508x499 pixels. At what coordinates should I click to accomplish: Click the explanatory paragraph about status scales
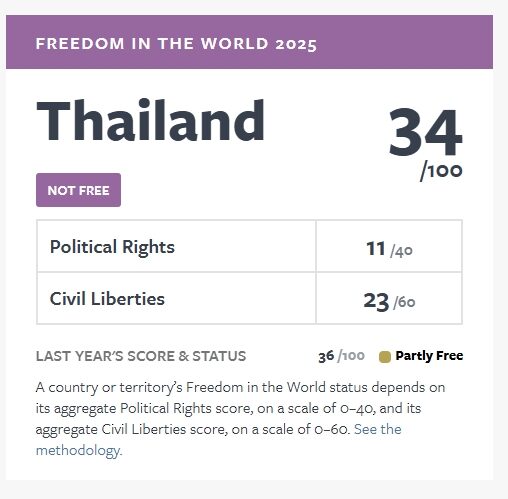click(240, 419)
